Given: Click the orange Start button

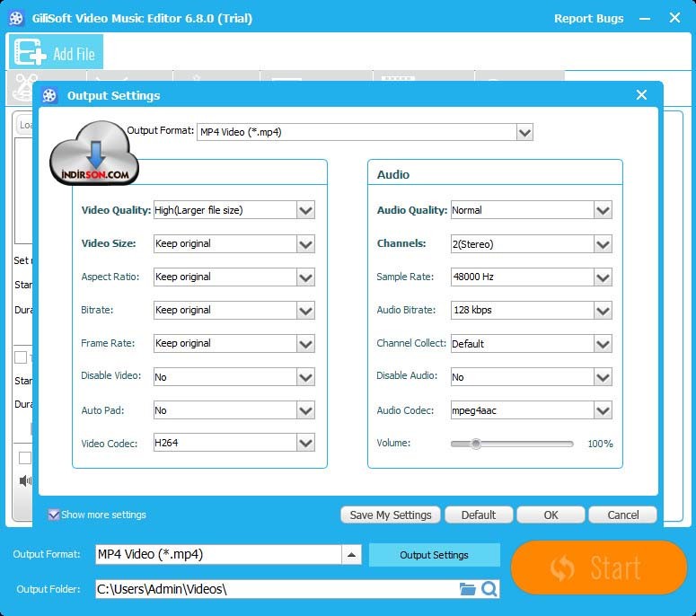Looking at the screenshot, I should (599, 568).
